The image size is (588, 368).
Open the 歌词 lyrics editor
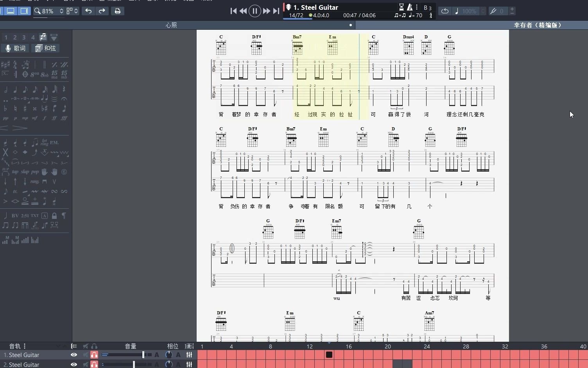[16, 48]
